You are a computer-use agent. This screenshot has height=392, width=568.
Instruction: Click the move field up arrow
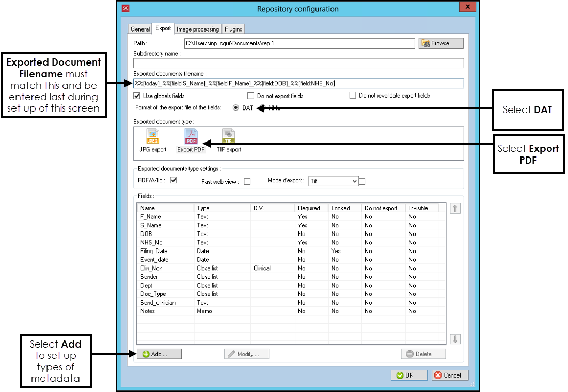[455, 208]
